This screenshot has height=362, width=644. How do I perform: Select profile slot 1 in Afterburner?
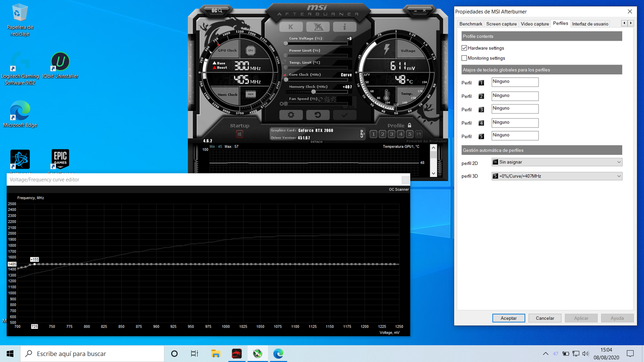373,134
